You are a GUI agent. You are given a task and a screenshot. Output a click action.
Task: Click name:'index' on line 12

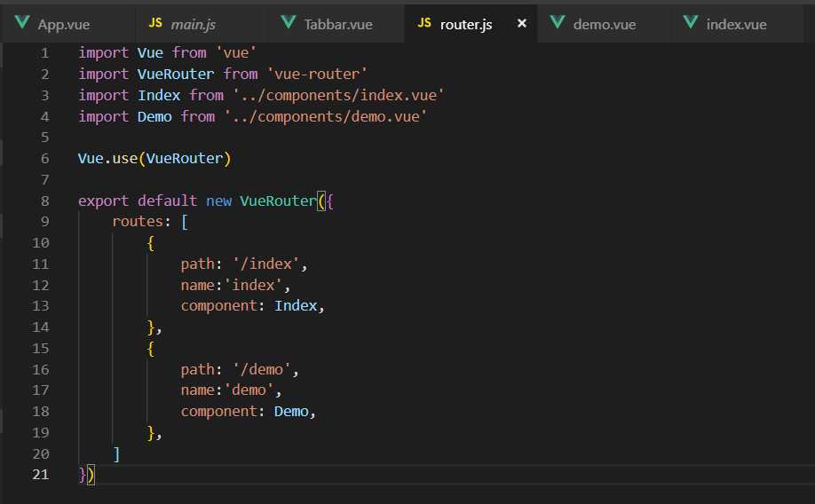[x=233, y=285]
